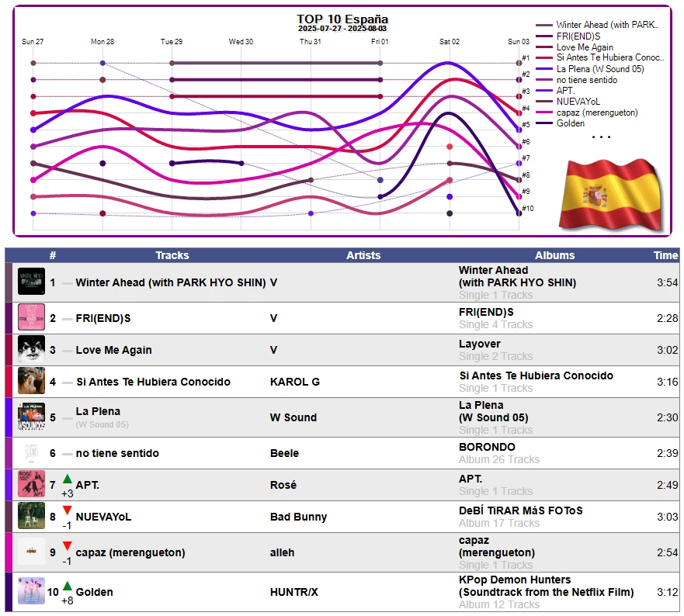Open the APT. Rosé cover thumbnail
Screen dimensions: 684x616
pyautogui.click(x=31, y=484)
